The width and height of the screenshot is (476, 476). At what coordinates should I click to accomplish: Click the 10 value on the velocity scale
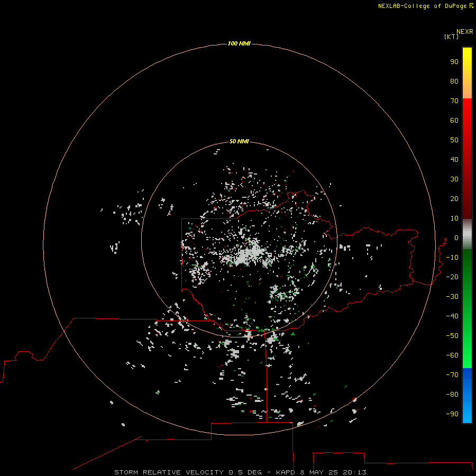[x=454, y=218]
